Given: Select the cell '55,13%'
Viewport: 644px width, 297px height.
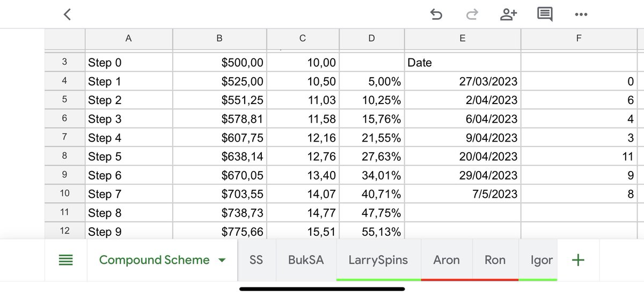Looking at the screenshot, I should 371,231.
